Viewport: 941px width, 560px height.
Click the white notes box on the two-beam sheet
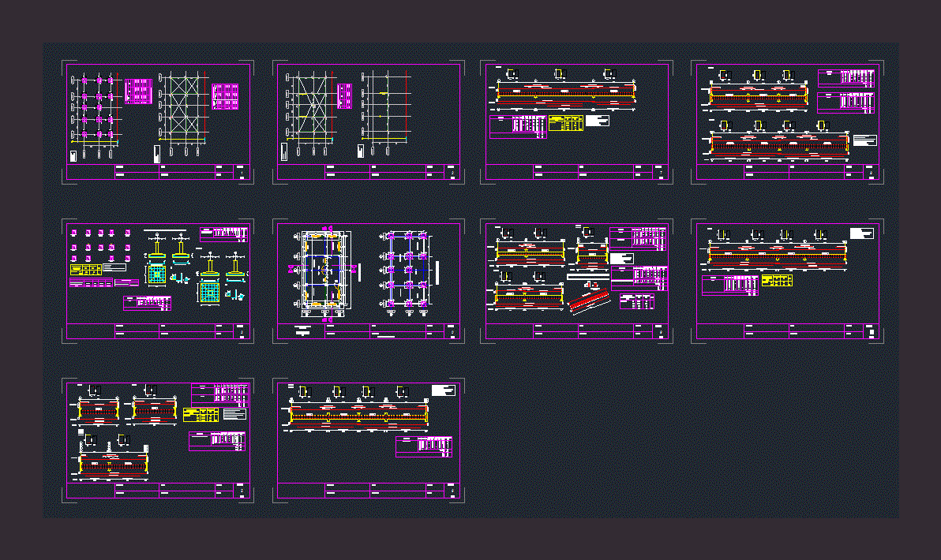point(864,140)
